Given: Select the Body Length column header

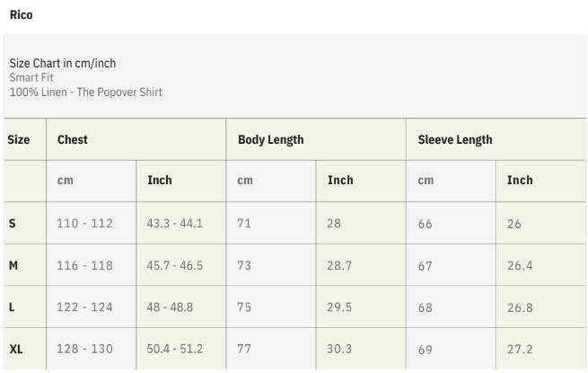Looking at the screenshot, I should 270,140.
